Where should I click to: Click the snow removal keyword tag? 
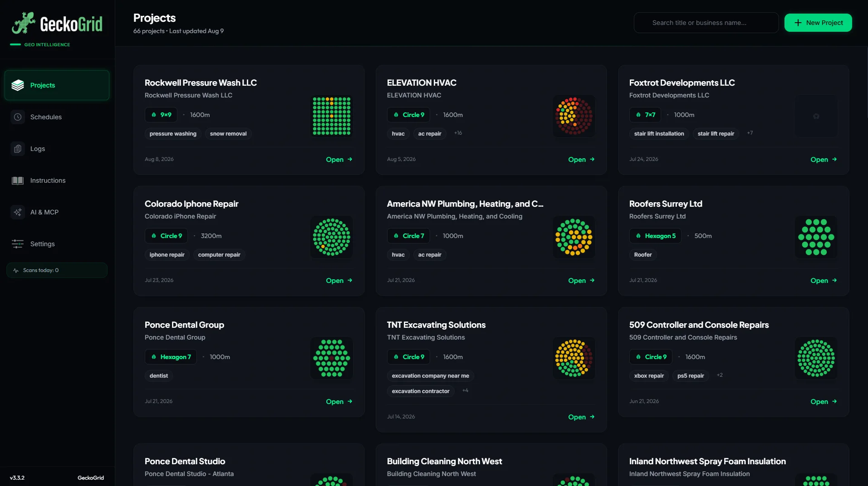[228, 134]
